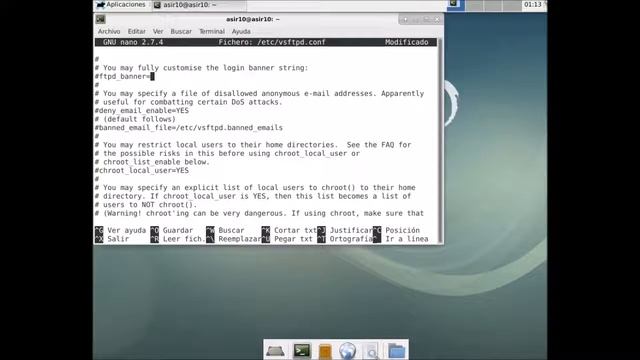Switch to the fourth workspace in pager

click(512, 5)
